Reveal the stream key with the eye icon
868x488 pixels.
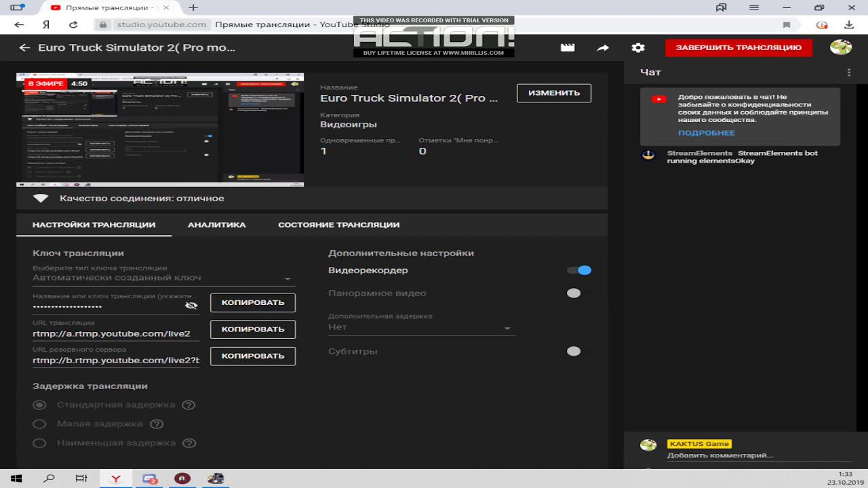click(x=191, y=306)
